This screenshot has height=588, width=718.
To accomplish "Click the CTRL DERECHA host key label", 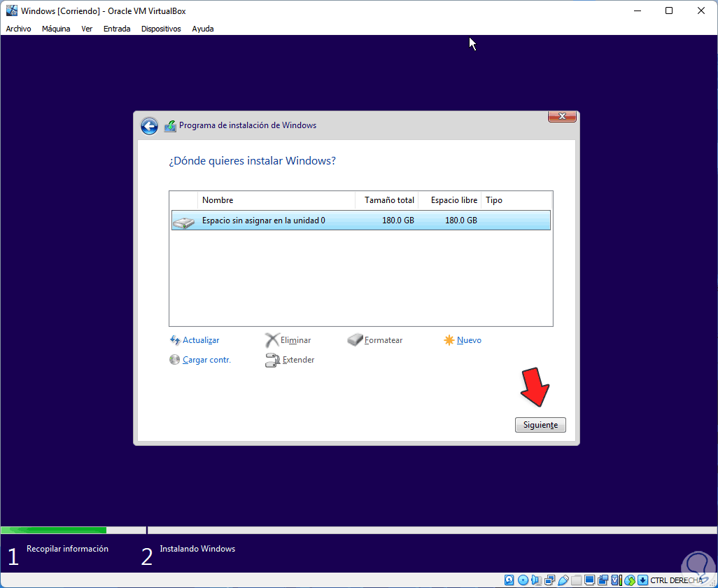I will click(677, 580).
